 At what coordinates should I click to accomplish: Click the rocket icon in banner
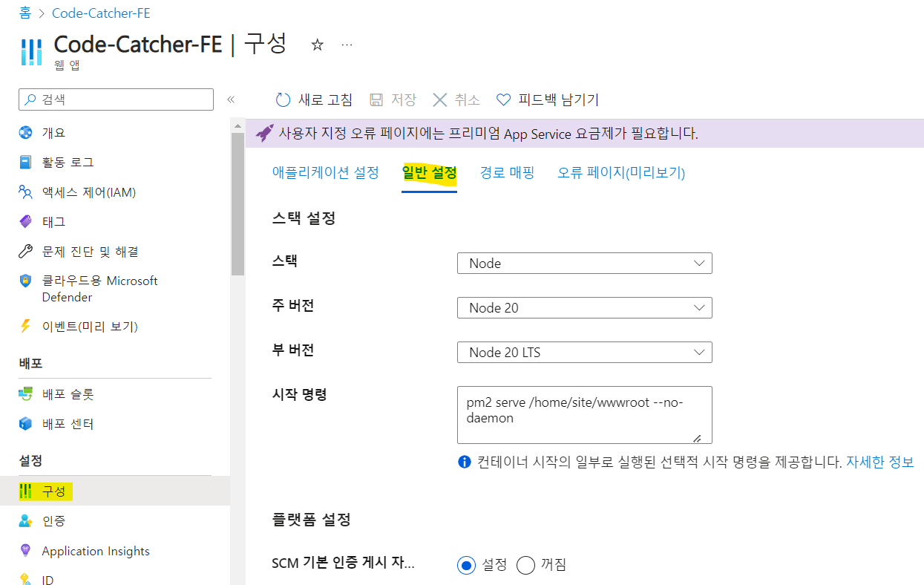tap(264, 134)
